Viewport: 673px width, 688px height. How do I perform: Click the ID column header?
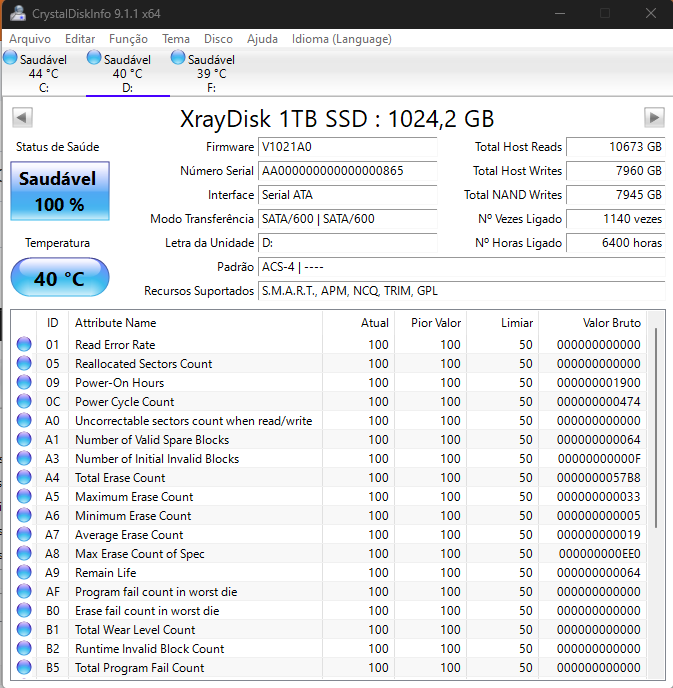(53, 323)
